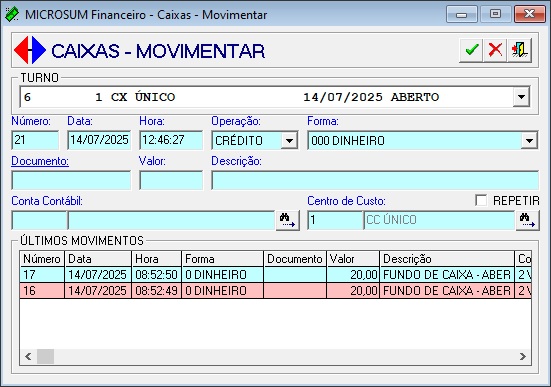
Task: Click FUNDO DE CAIXA description in row 16
Action: point(447,291)
